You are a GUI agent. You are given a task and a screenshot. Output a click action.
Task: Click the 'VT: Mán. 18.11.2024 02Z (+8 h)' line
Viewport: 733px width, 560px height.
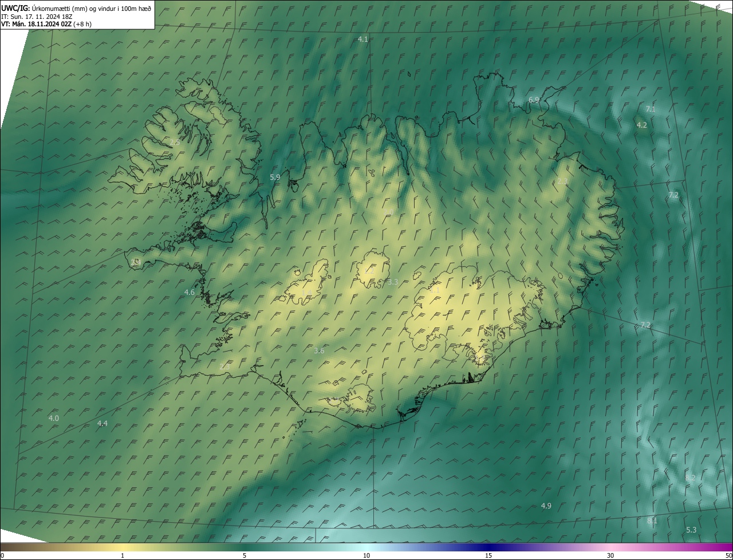coord(46,24)
